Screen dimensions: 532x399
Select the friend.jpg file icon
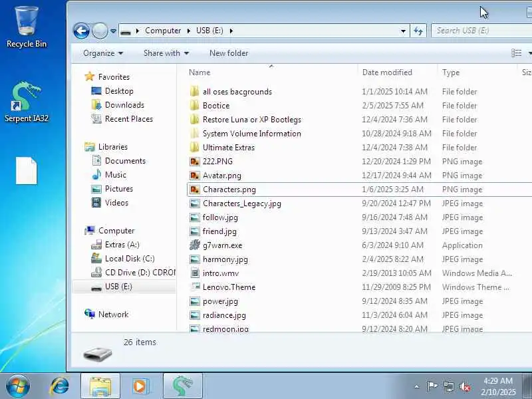tap(195, 231)
